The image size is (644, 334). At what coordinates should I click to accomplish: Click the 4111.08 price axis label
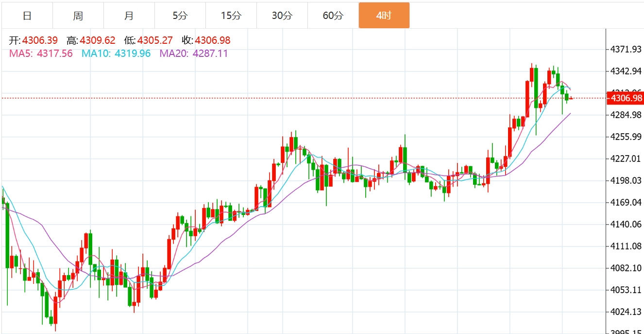point(626,246)
